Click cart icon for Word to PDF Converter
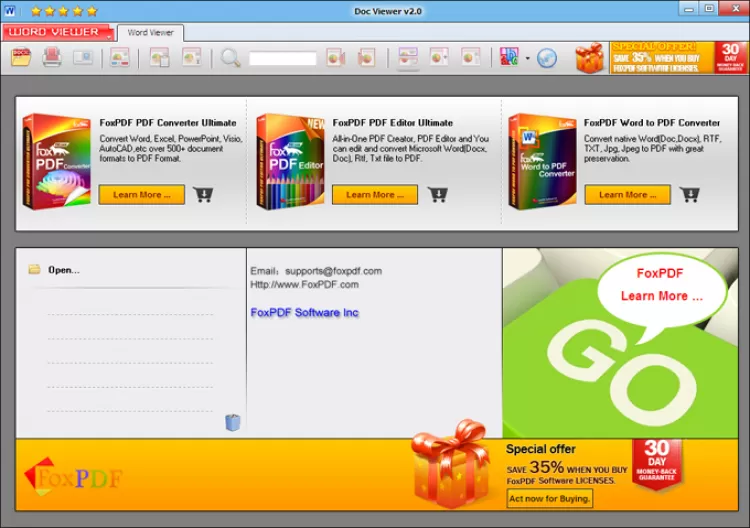 690,194
